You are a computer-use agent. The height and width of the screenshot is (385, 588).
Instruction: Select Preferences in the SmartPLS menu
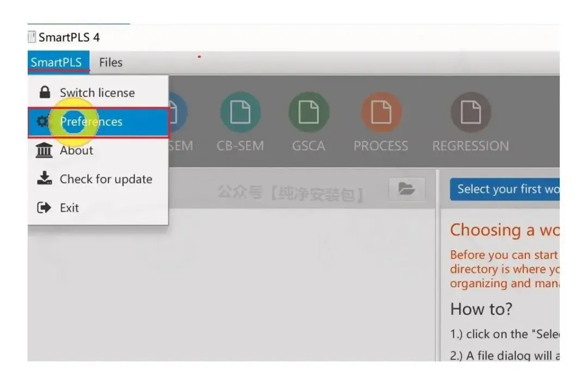pyautogui.click(x=98, y=122)
